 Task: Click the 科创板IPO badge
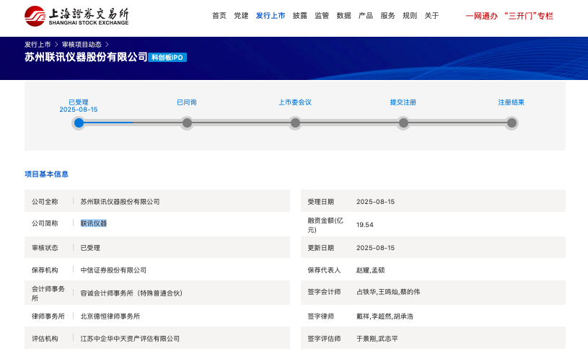point(167,57)
